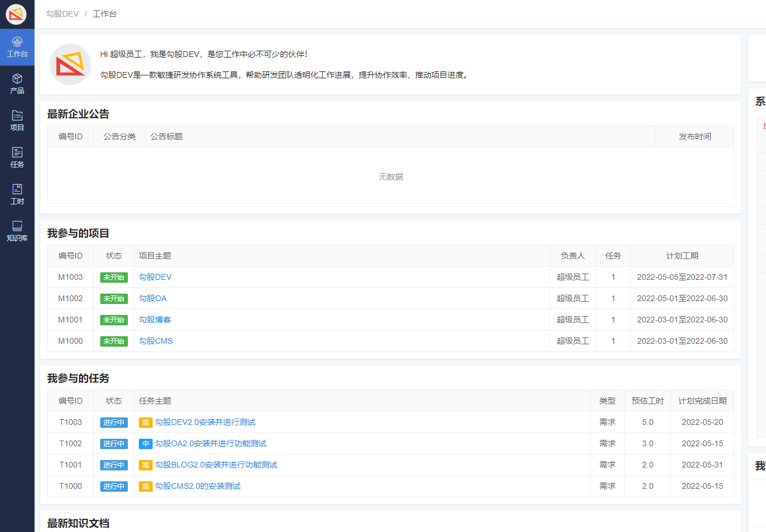Open project 勾股DEV link
Image resolution: width=766 pixels, height=532 pixels.
155,277
